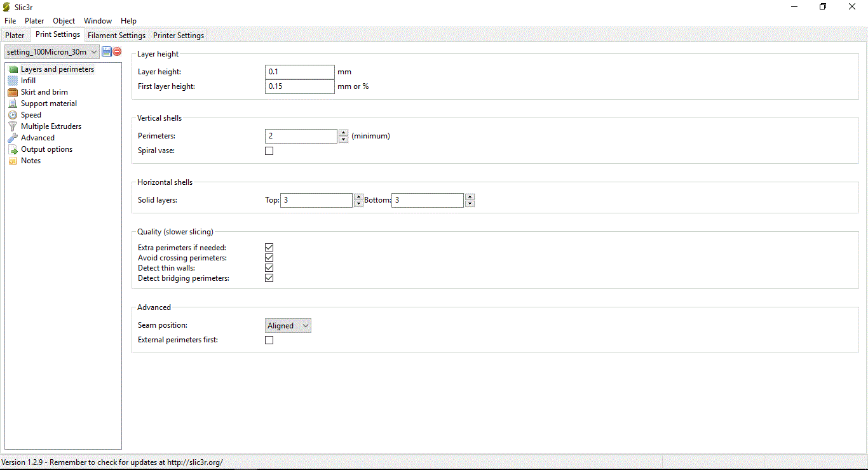Click the red delete preset icon
Viewport: 868px width, 470px height.
tap(117, 51)
